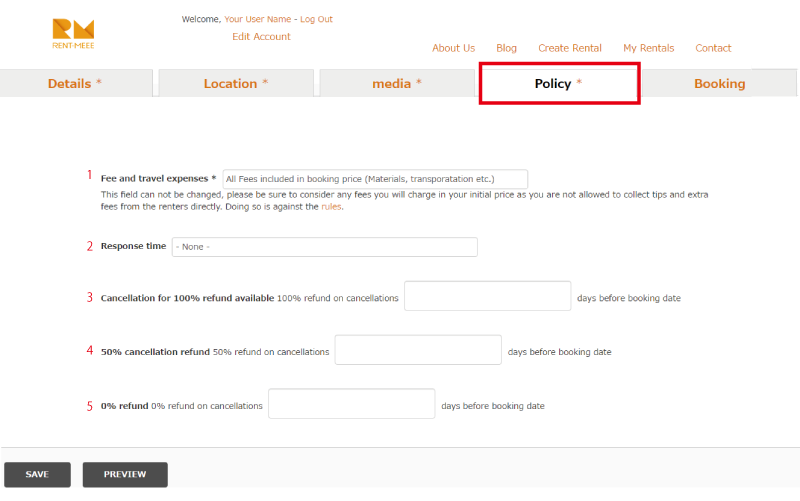Switch to the Booking tab

click(x=719, y=83)
